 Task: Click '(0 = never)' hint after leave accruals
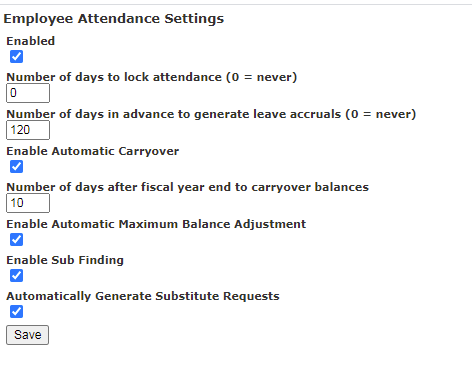[x=381, y=114]
